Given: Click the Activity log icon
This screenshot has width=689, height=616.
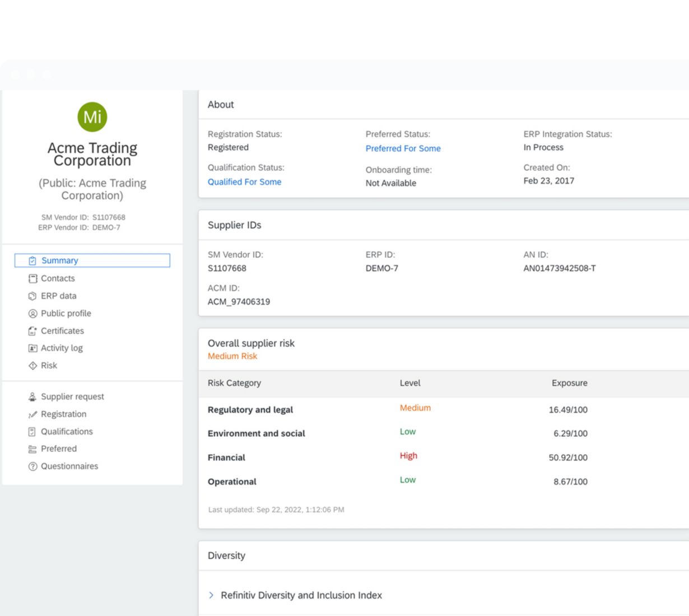Looking at the screenshot, I should (x=32, y=348).
